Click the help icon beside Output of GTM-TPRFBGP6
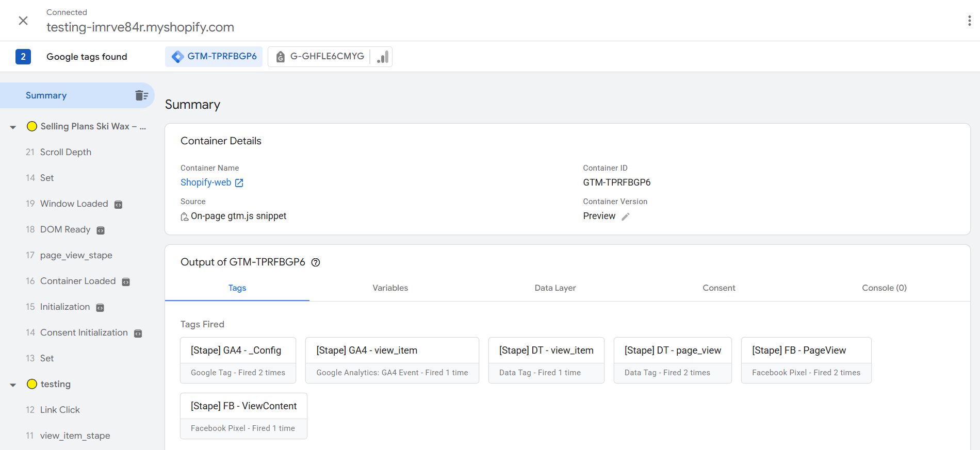980x450 pixels. click(316, 262)
